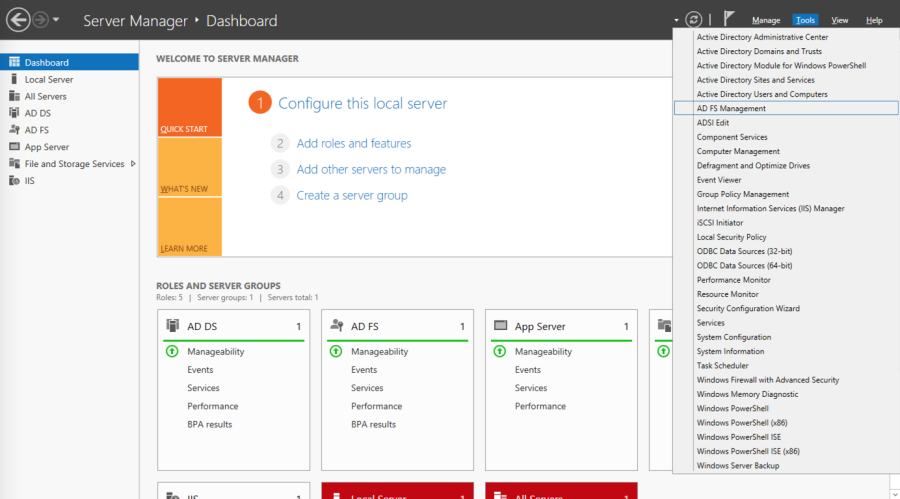
Task: Select the Local Server sidebar icon
Action: (14, 79)
